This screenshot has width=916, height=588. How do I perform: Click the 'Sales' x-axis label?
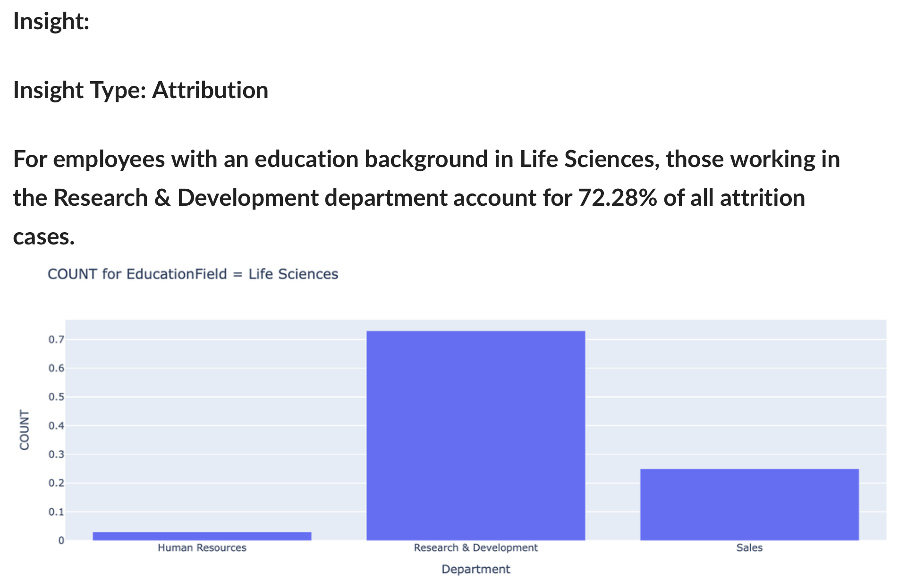(749, 548)
